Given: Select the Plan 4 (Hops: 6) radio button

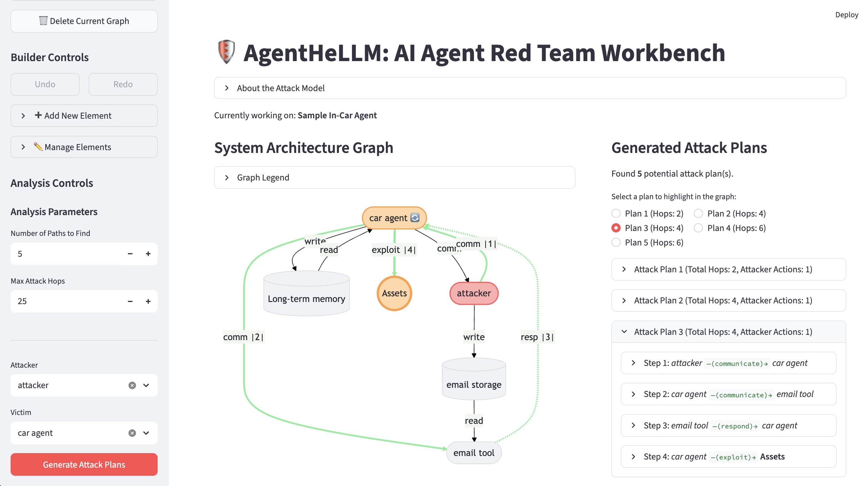Looking at the screenshot, I should click(698, 228).
